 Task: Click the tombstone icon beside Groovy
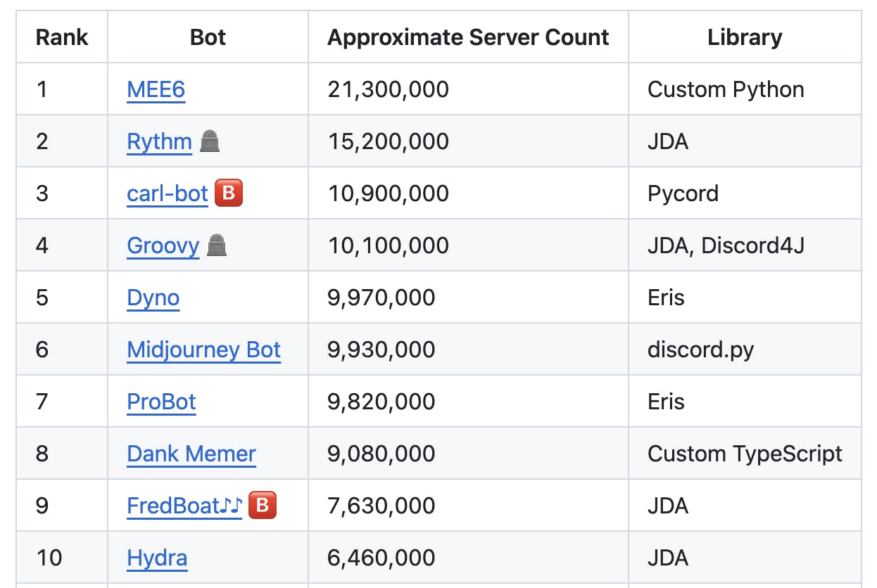(217, 245)
